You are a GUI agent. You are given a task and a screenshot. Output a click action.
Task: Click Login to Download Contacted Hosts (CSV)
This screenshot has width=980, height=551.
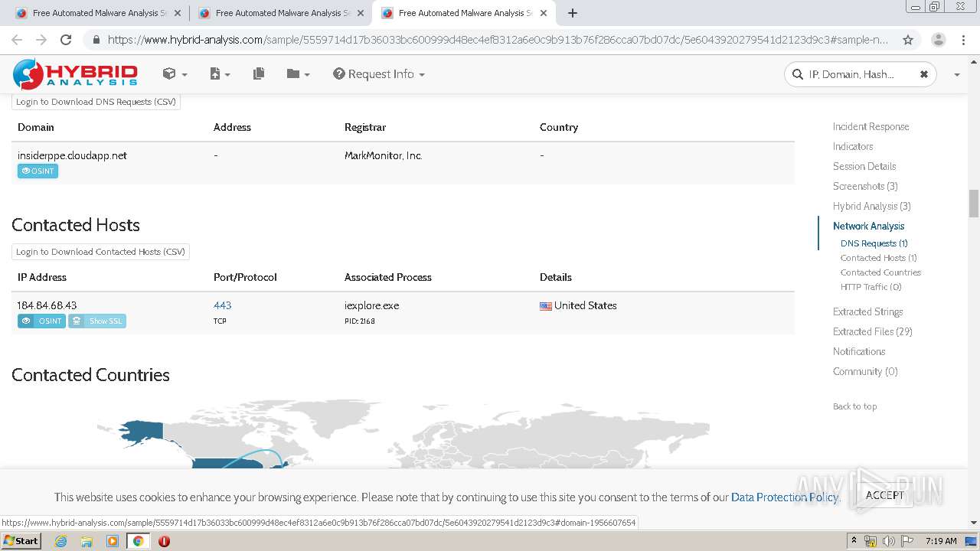[100, 252]
